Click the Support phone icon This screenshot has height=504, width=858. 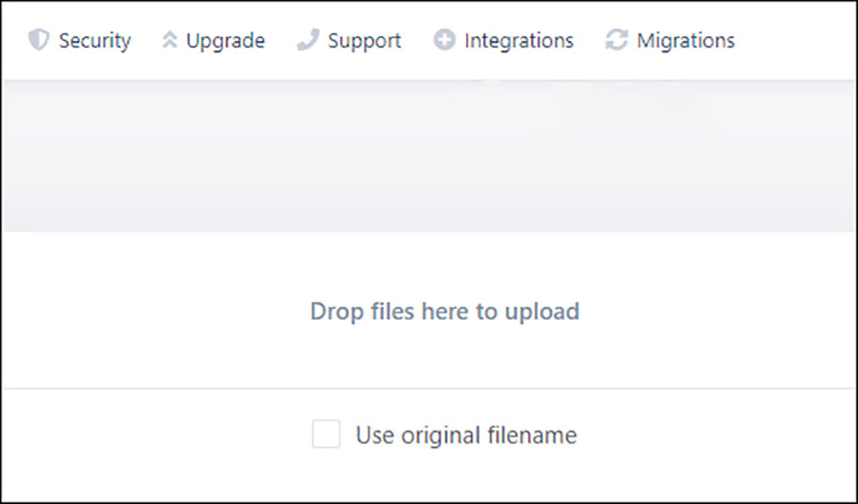click(x=307, y=41)
